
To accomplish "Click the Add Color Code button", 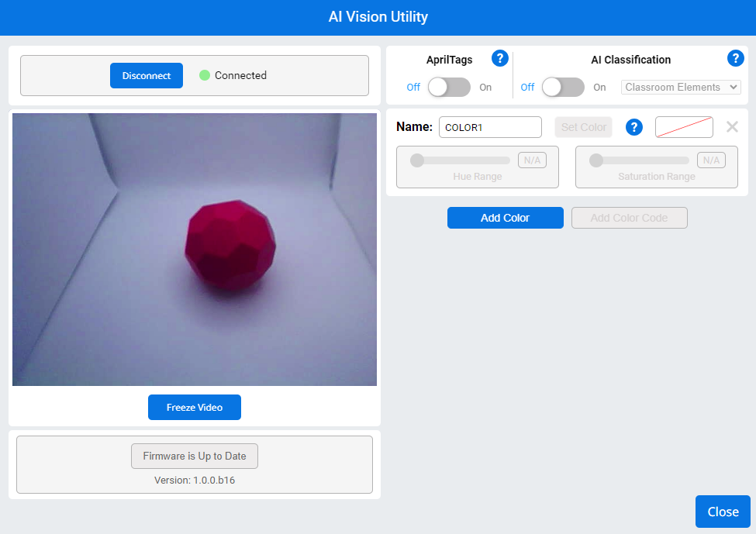I will 629,218.
